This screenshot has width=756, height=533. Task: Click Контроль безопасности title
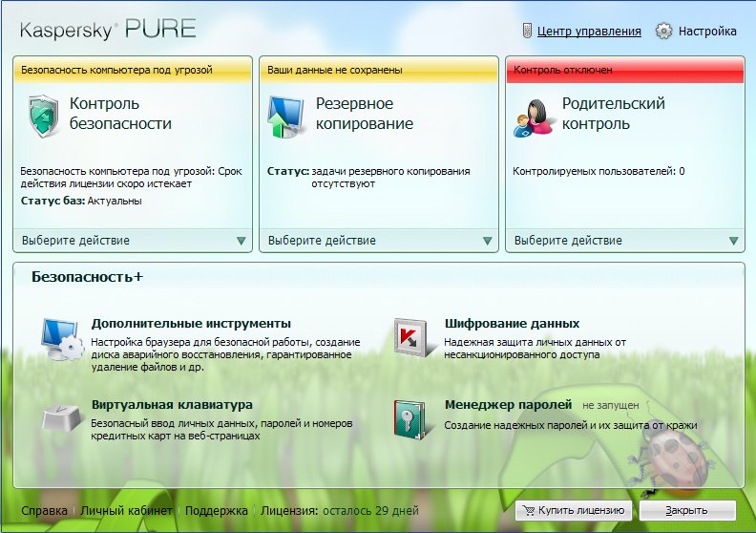pyautogui.click(x=120, y=114)
